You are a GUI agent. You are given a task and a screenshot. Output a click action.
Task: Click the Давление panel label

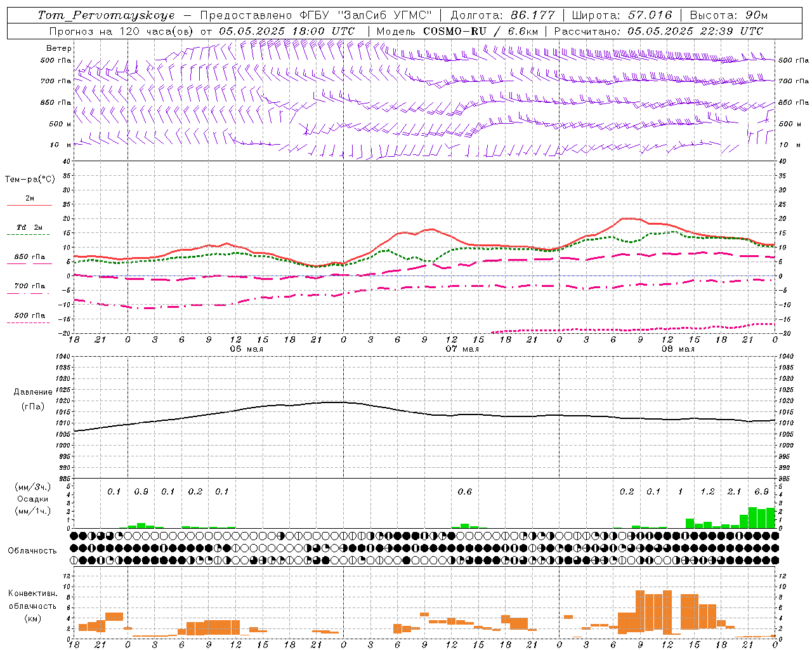click(x=33, y=392)
